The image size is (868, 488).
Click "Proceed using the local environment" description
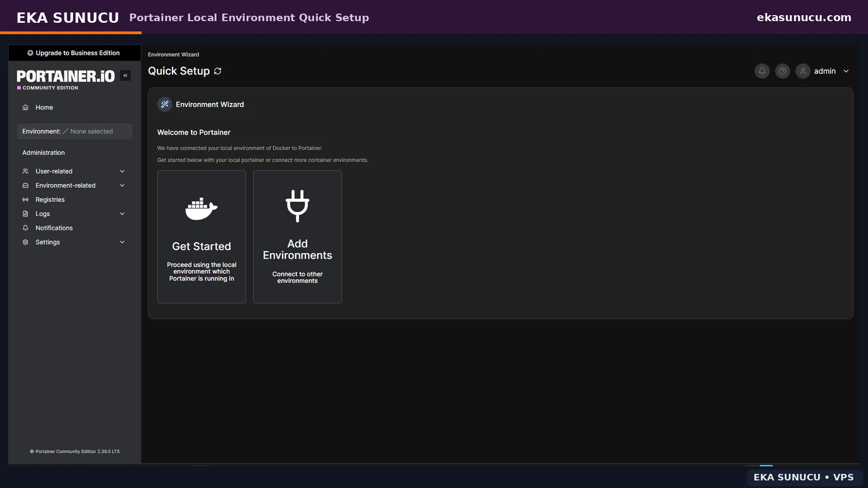click(202, 272)
